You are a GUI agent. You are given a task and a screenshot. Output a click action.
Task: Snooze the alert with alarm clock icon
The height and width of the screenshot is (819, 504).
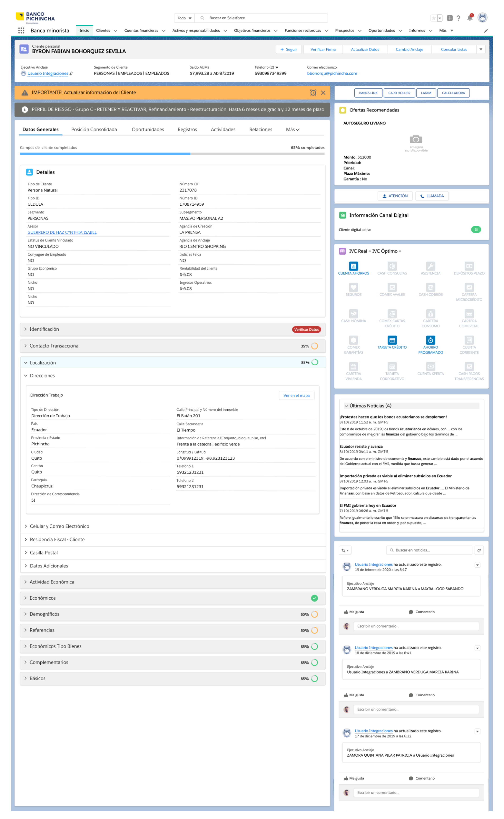tap(313, 93)
